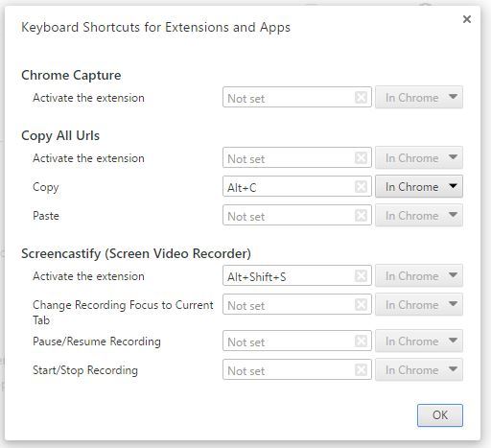Clear Copy All Urls activation shortcut
Viewport: 491px width, 448px height.
click(361, 157)
